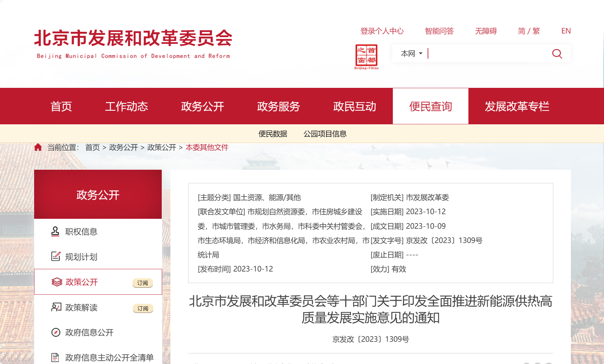604x364 pixels.
Task: Switch to English via EN link
Action: coord(566,31)
